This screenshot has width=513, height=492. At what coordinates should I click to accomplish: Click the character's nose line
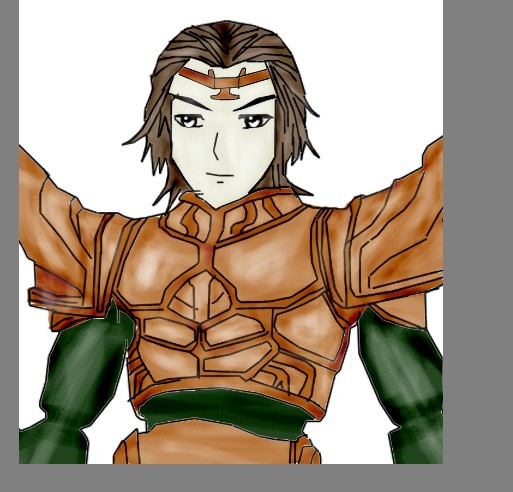(x=216, y=146)
